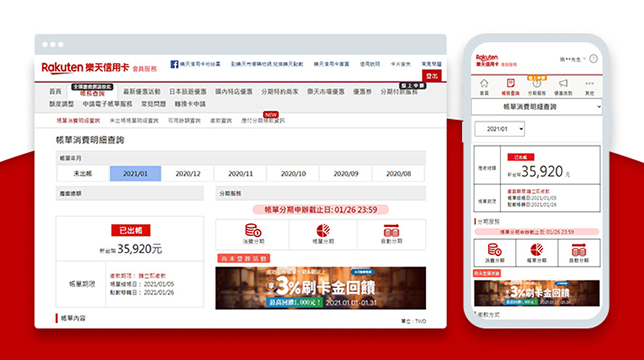Open the user name dropdown on phone header
The height and width of the screenshot is (360, 644).
[573, 59]
